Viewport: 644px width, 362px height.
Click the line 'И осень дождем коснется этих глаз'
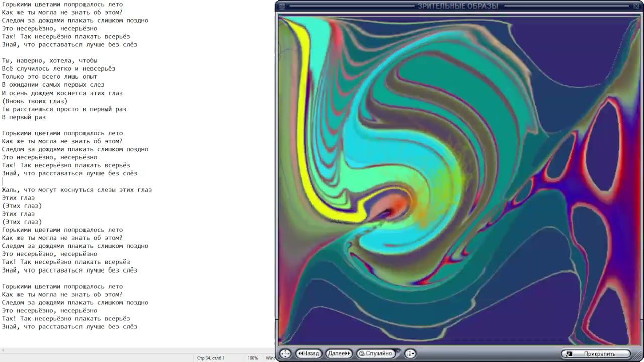(x=62, y=93)
